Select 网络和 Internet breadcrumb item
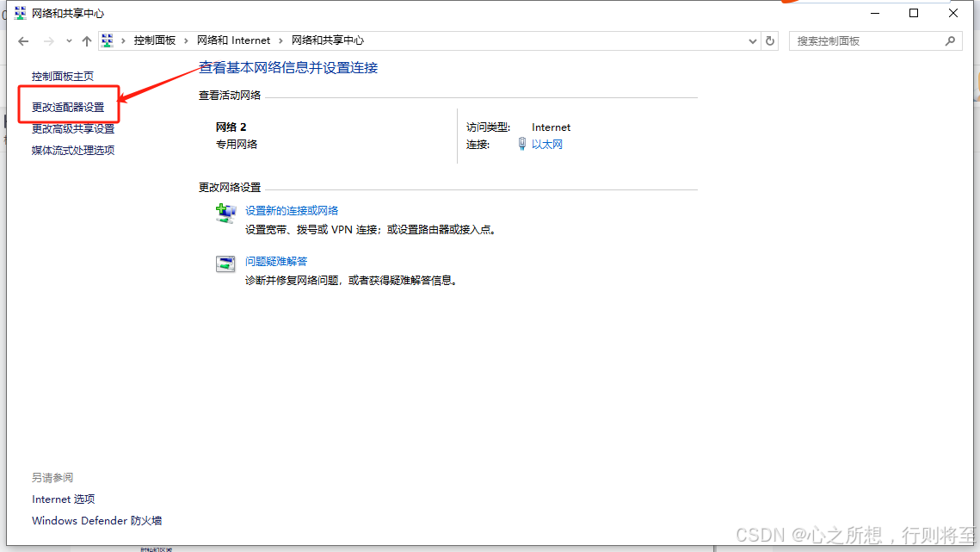 [233, 40]
